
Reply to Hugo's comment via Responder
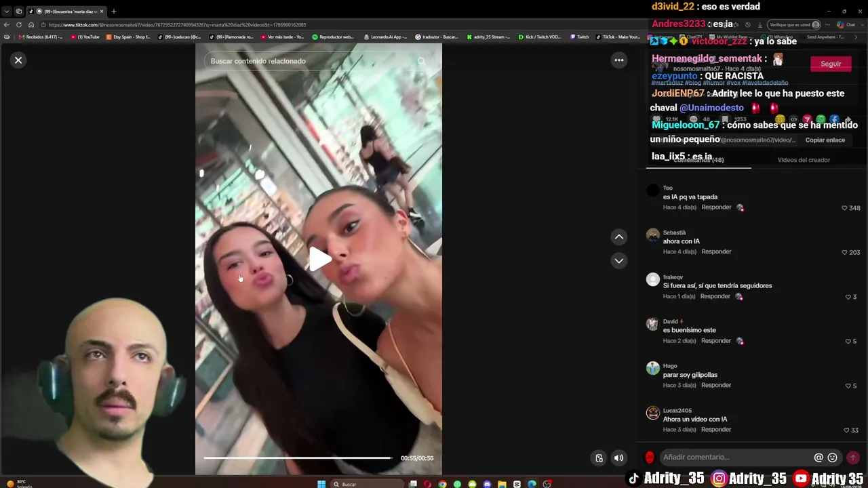(x=716, y=385)
